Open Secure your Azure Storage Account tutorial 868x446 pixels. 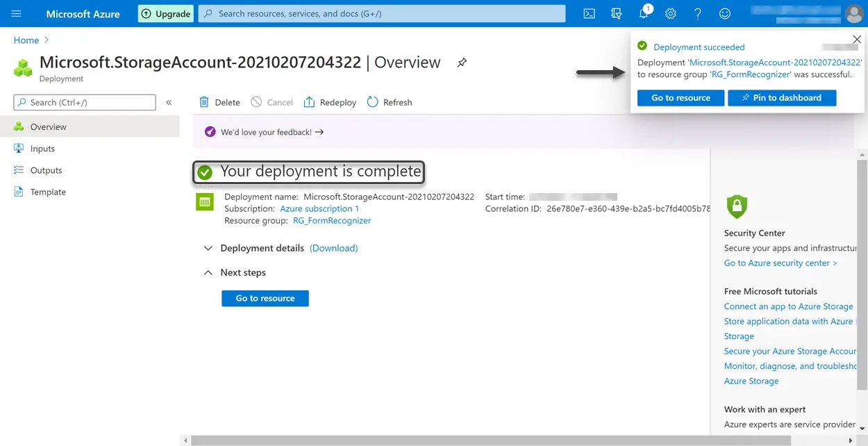click(x=790, y=352)
